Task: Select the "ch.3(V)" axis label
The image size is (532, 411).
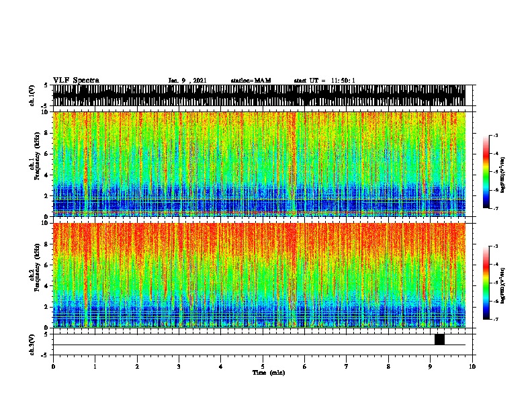Action: 32,345
